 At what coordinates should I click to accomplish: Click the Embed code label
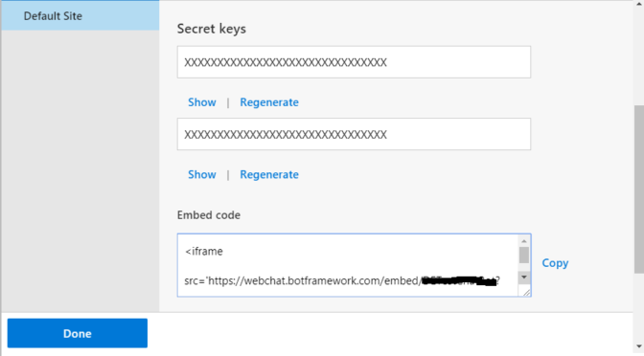(209, 215)
